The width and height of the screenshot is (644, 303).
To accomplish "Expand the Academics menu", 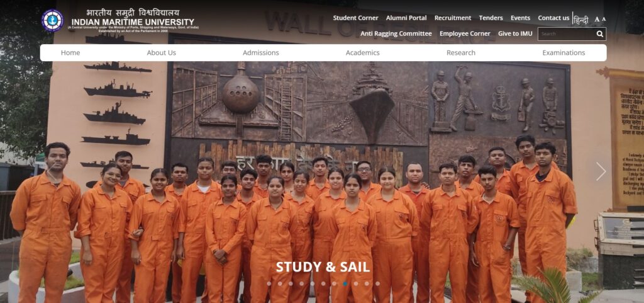I will tap(363, 53).
